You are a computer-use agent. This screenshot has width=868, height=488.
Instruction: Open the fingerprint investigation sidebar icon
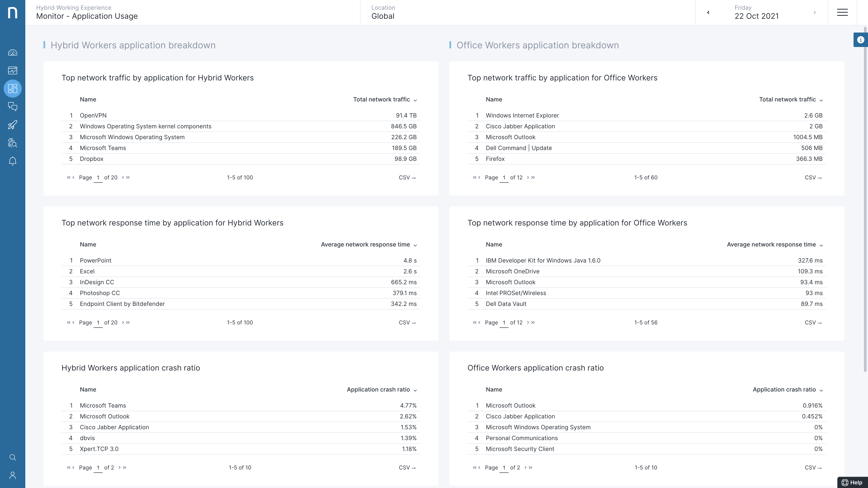pyautogui.click(x=12, y=143)
